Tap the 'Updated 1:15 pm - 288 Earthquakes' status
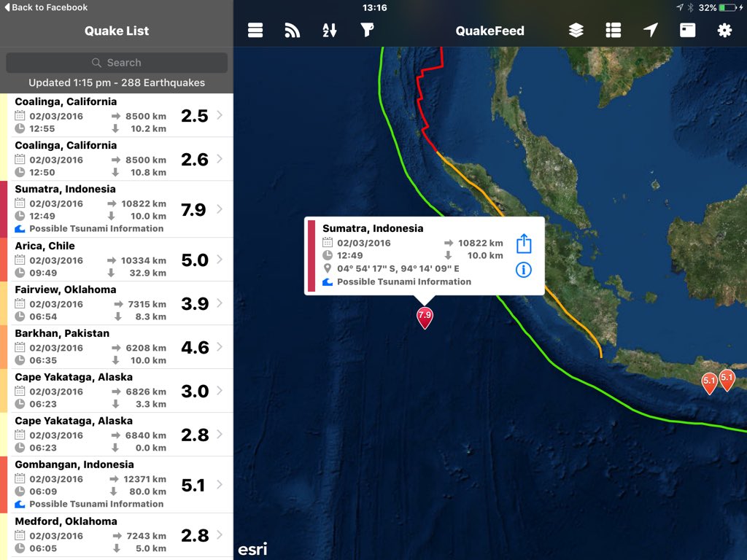747x560 pixels. 117,83
